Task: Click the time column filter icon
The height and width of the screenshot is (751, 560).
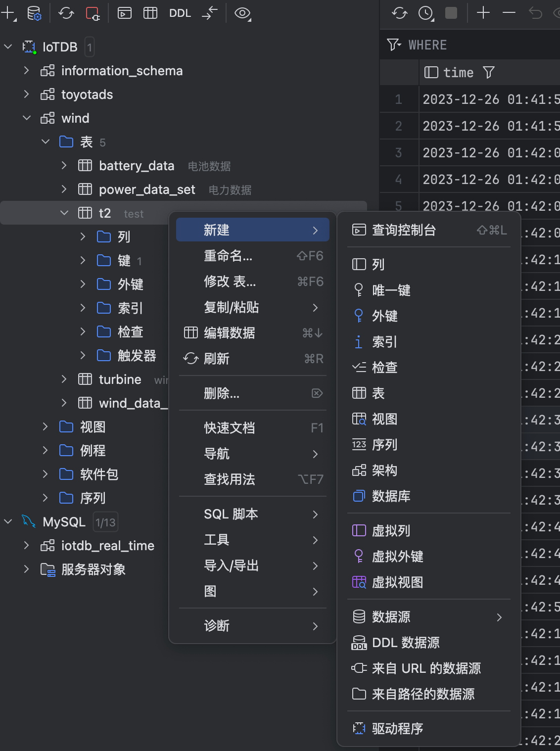Action: pos(489,73)
